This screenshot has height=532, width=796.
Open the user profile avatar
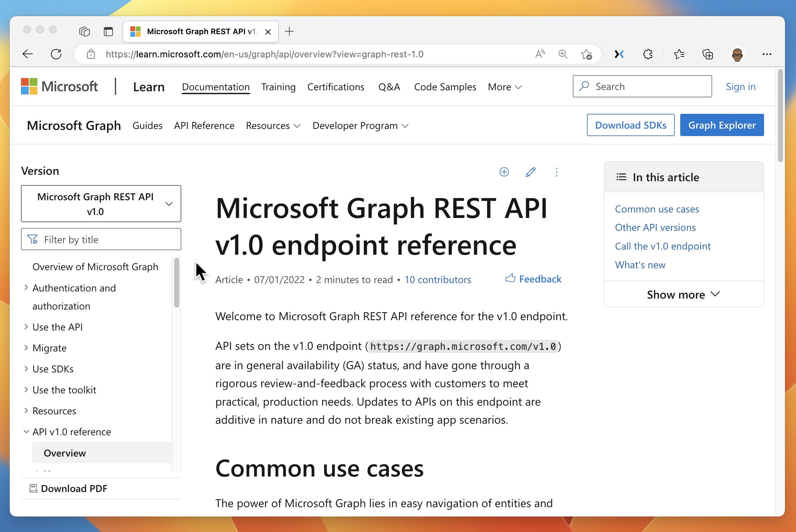tap(737, 54)
